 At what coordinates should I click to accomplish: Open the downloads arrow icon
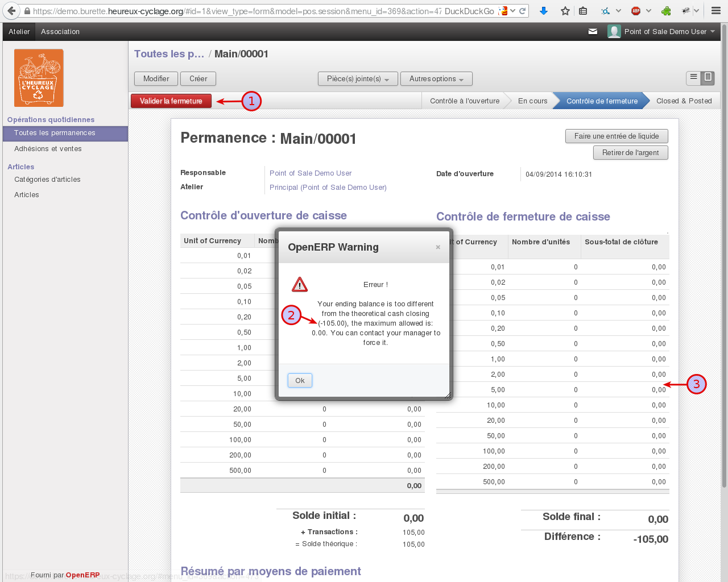pos(544,11)
